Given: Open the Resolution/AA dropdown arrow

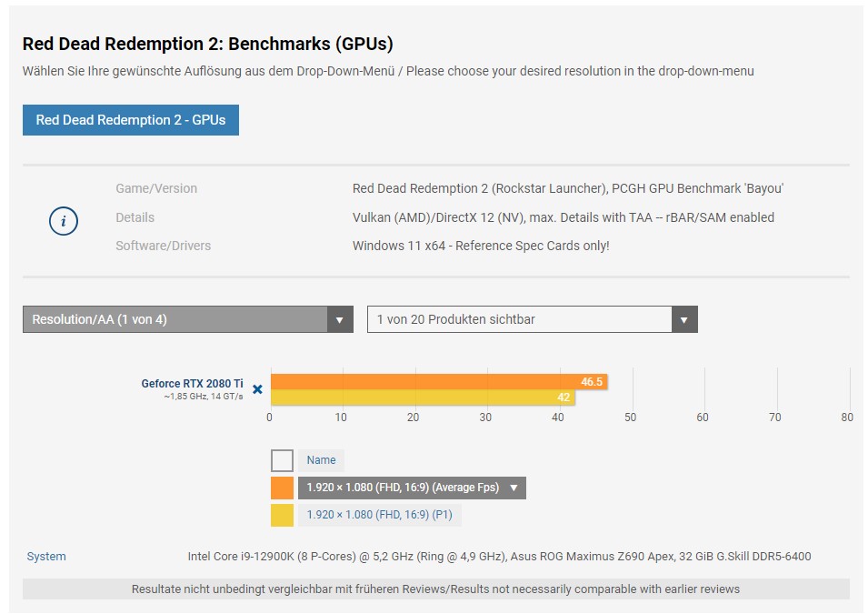Looking at the screenshot, I should (x=340, y=320).
